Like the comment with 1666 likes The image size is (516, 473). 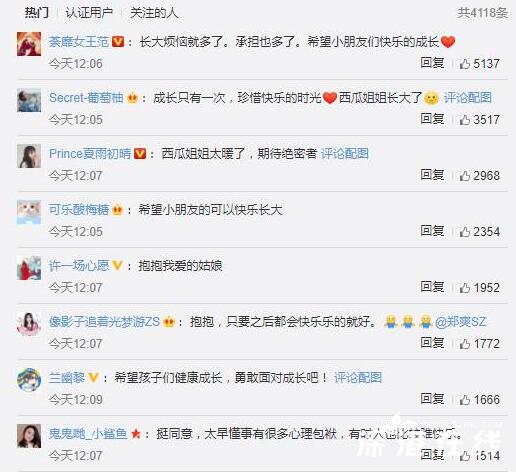coord(465,399)
